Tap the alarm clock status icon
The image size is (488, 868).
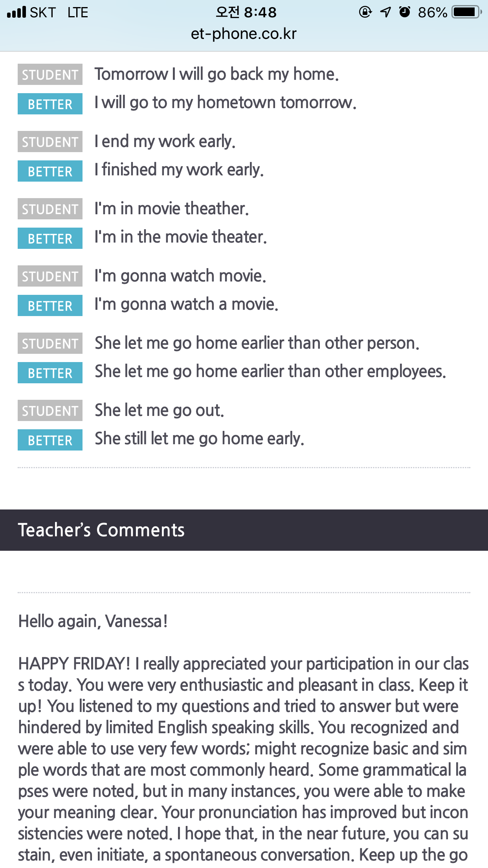tap(404, 12)
